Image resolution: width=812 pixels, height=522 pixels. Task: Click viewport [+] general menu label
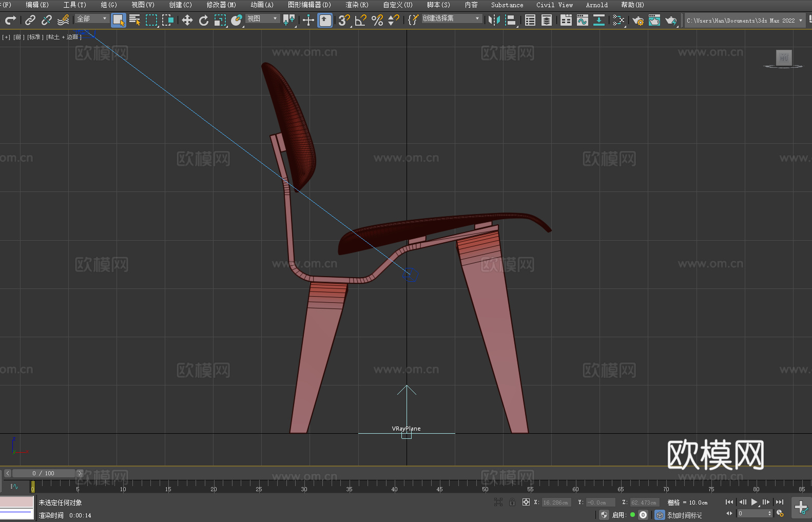[6, 37]
